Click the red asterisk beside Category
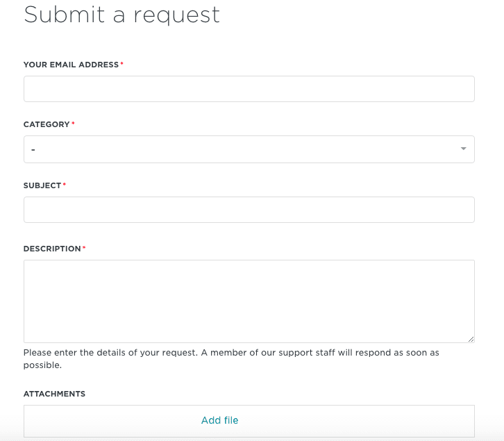Screen dimensions: 504x441 coord(74,124)
